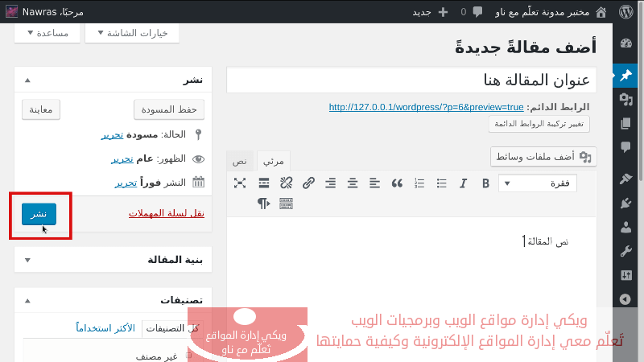Switch to the نص text editor tab

(240, 160)
